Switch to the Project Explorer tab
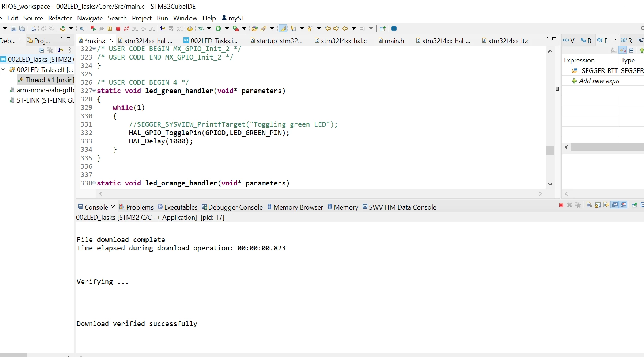This screenshot has height=357, width=644. pos(39,41)
